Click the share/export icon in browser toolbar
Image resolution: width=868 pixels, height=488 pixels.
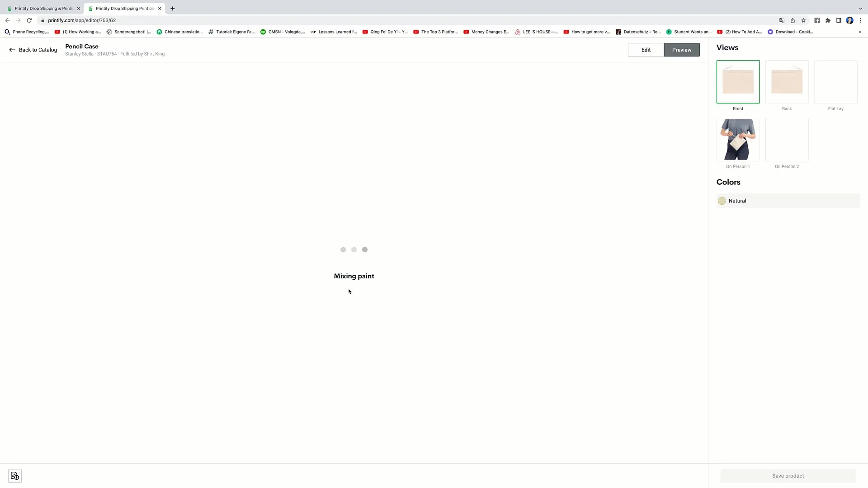pyautogui.click(x=793, y=20)
